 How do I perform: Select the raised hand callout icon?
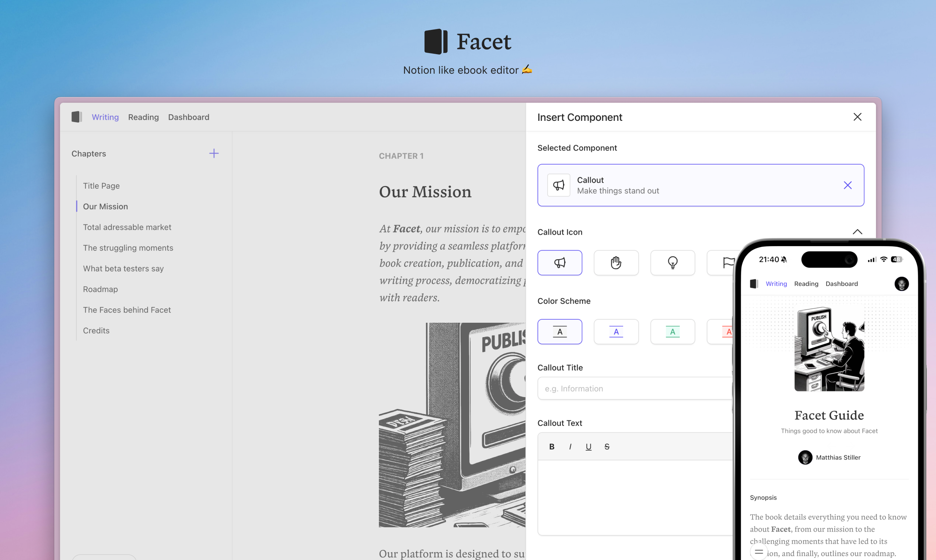click(x=616, y=263)
